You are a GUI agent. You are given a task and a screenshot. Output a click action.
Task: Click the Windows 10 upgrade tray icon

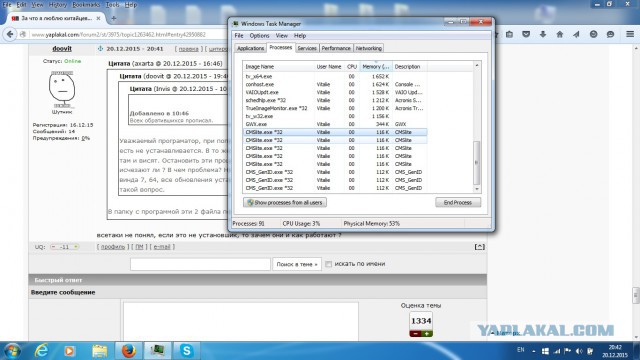[545, 351]
